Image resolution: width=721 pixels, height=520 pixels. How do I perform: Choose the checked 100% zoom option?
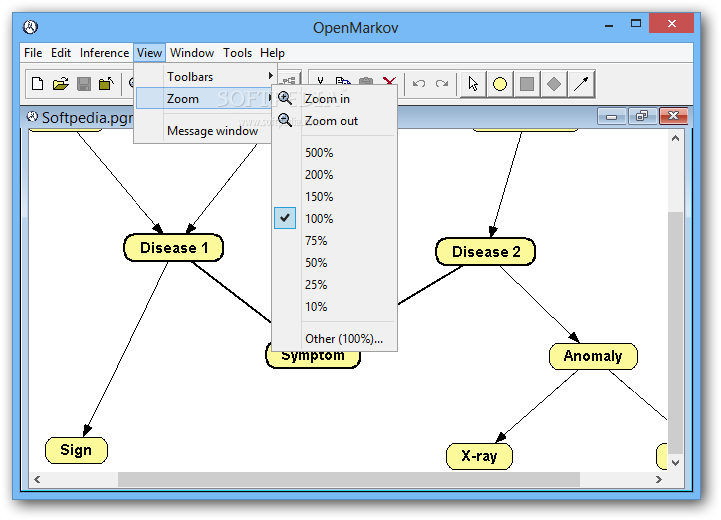[334, 218]
